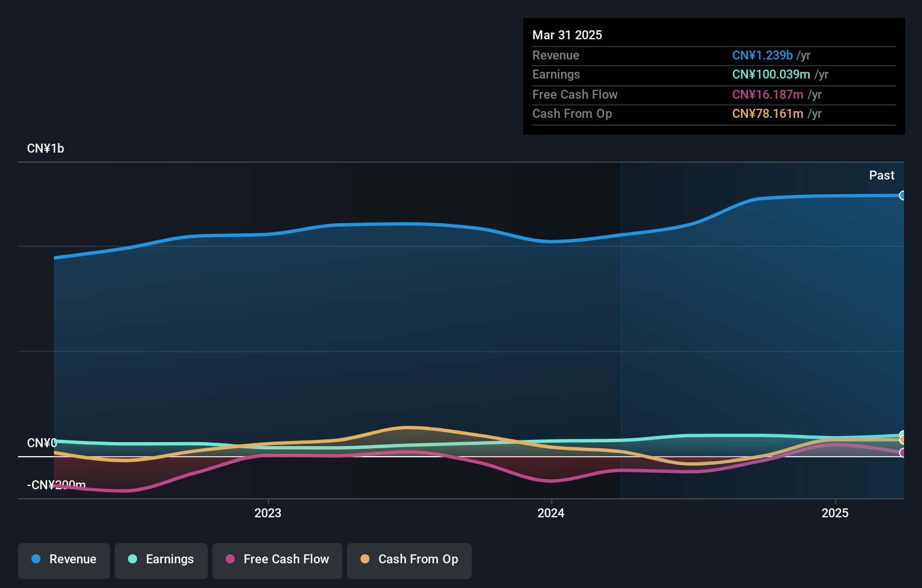
Task: Click the pink Free Cash Flow legend dot
Action: point(230,559)
